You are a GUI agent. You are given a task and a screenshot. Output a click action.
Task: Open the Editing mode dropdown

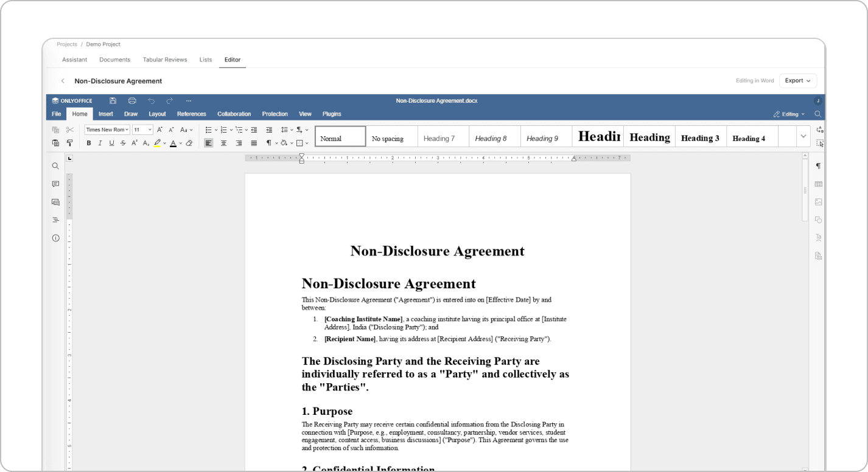pos(789,114)
